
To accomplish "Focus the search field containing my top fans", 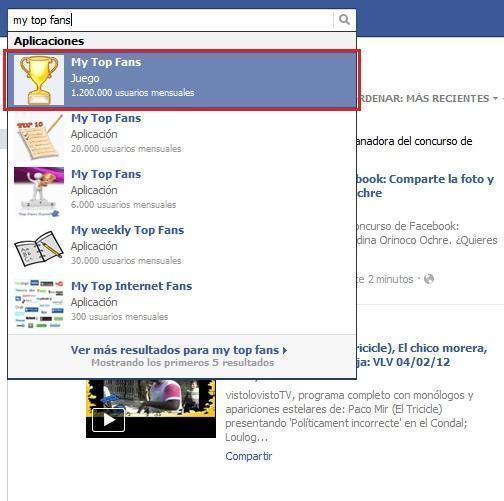I will tap(170, 20).
